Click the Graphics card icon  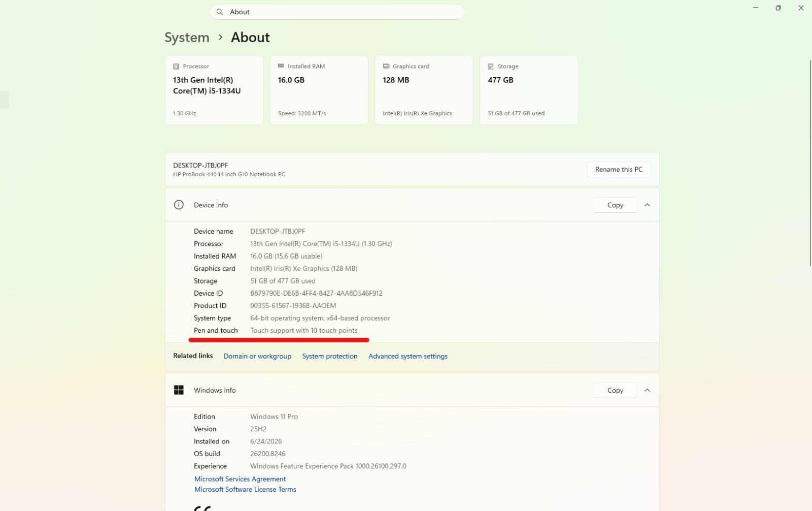tap(386, 66)
